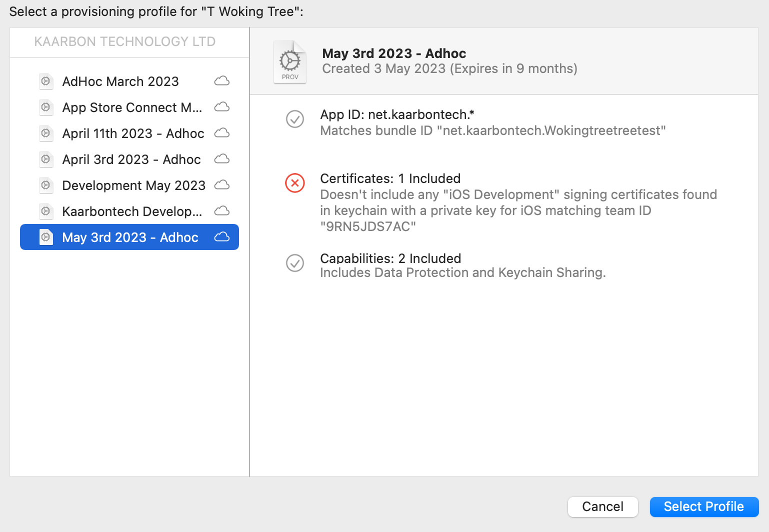Click the red error icon beside Certificates
This screenshot has height=532, width=769.
295,183
